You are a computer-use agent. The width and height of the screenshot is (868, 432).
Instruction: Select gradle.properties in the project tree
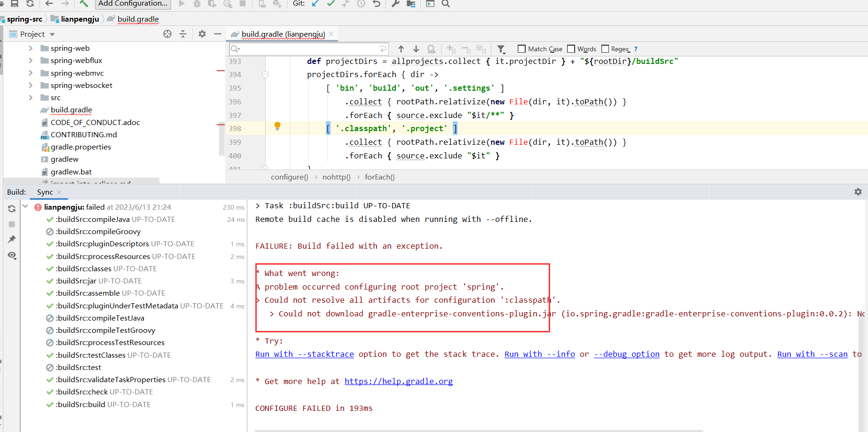coord(81,147)
